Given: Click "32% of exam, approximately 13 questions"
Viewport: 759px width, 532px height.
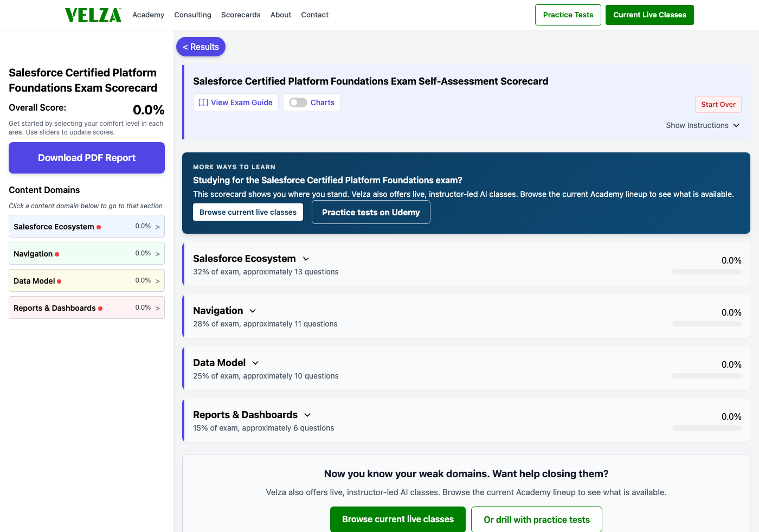Looking at the screenshot, I should 266,272.
